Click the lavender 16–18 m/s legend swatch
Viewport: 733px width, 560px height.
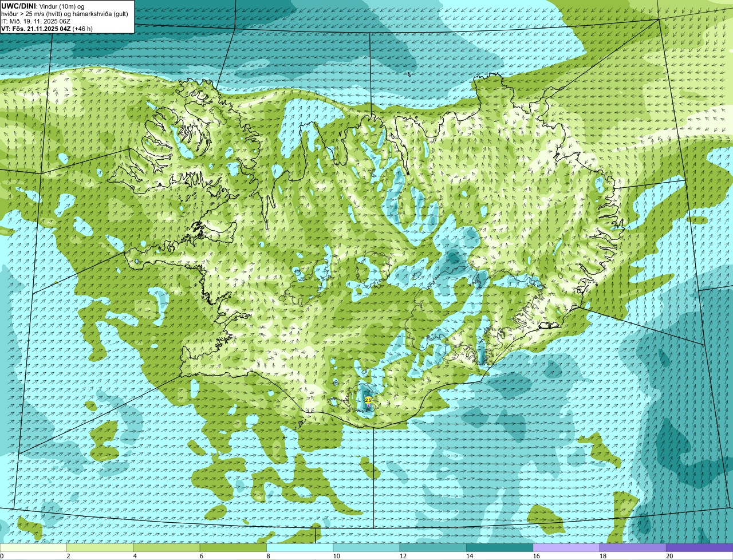[566, 548]
